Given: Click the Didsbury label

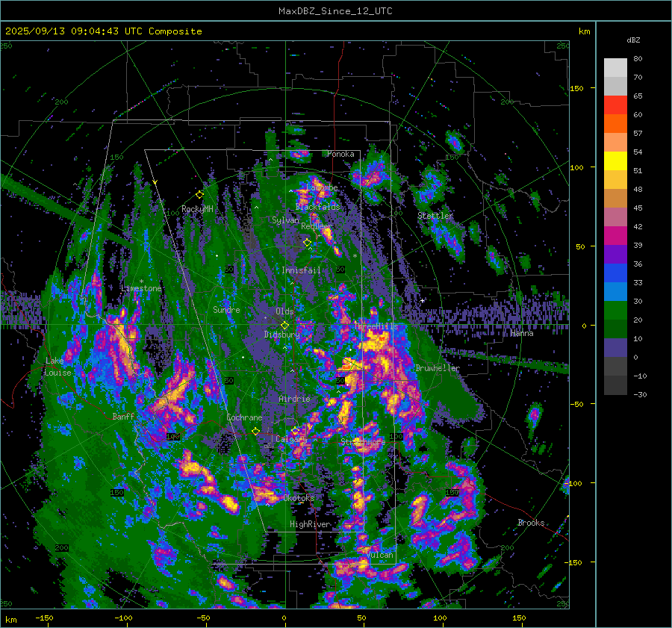Looking at the screenshot, I should [281, 335].
